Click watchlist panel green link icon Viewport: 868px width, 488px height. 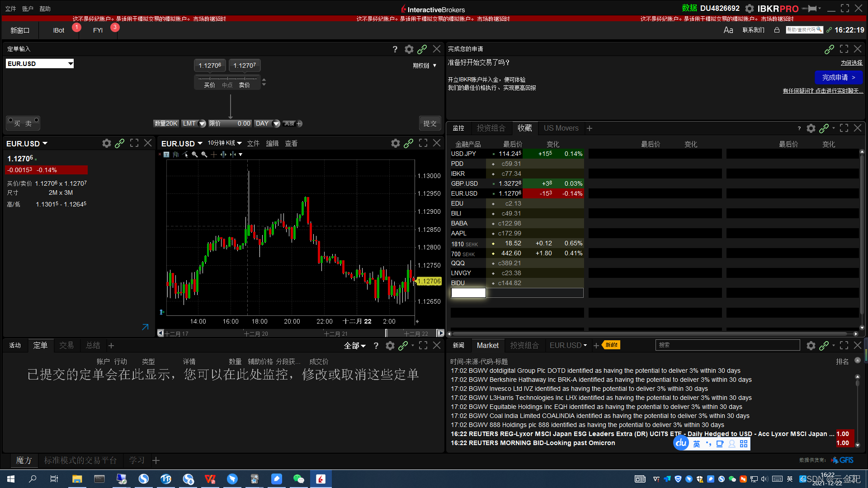click(x=824, y=128)
